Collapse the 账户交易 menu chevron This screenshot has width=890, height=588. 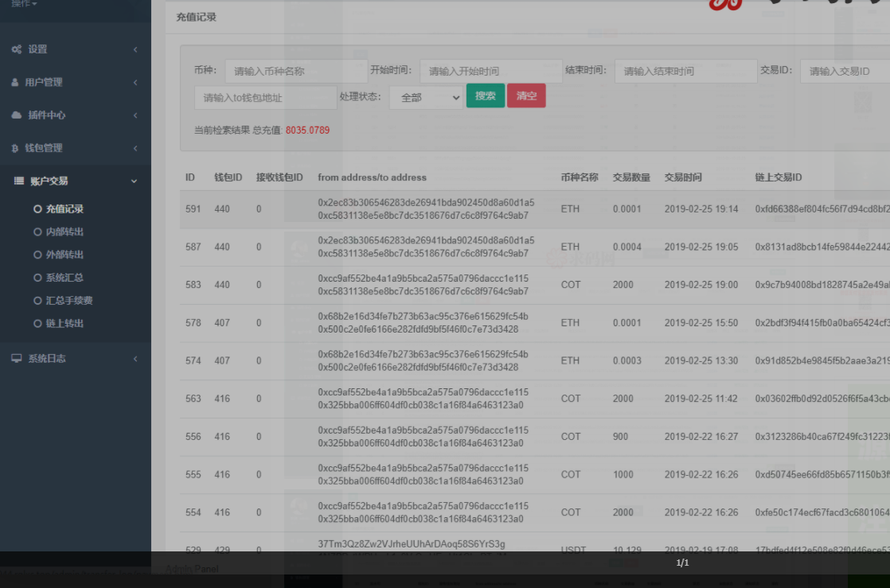[135, 181]
